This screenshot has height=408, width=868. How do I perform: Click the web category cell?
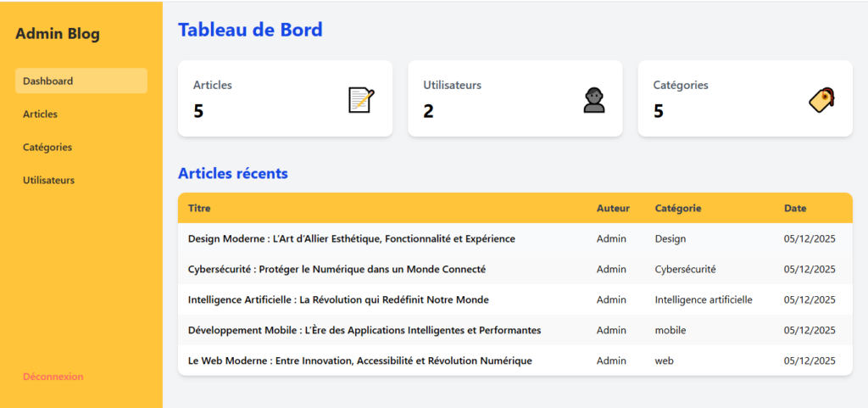pos(665,360)
